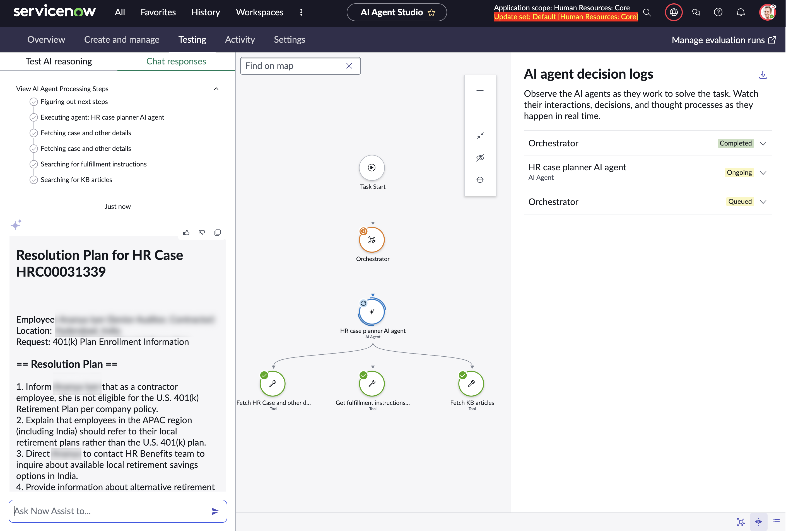Image resolution: width=786 pixels, height=532 pixels.
Task: Copy the response with copy icon
Action: click(x=218, y=233)
